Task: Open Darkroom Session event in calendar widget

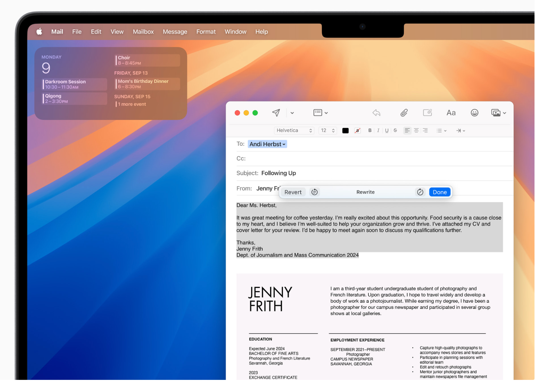Action: (x=75, y=84)
